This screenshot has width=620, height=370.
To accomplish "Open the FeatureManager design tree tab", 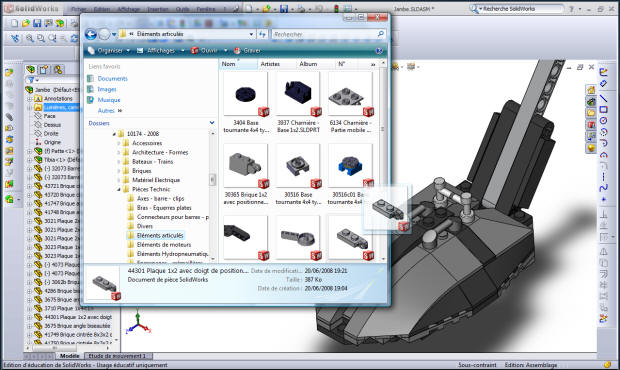I will [30, 70].
